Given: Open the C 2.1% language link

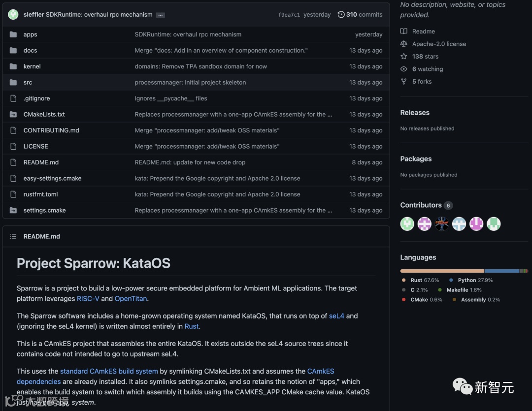Looking at the screenshot, I should pyautogui.click(x=415, y=290).
